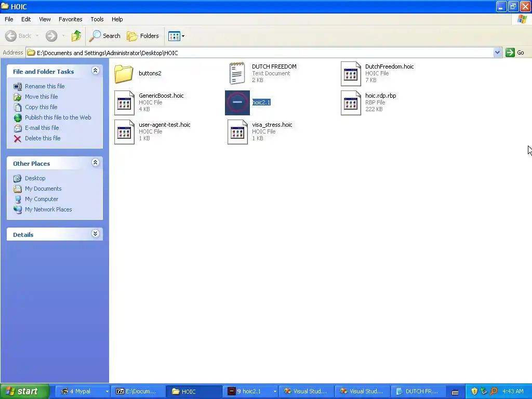The image size is (532, 399).
Task: Click the Address bar path field
Action: click(x=260, y=52)
